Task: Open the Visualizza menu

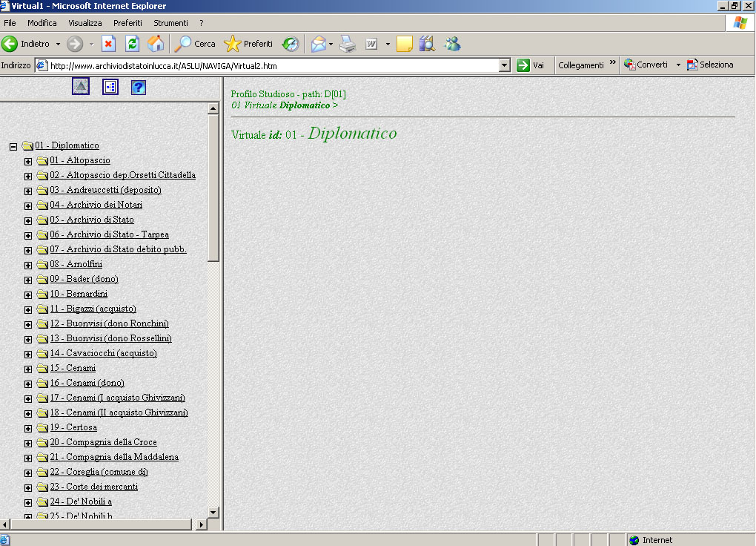Action: coord(84,23)
